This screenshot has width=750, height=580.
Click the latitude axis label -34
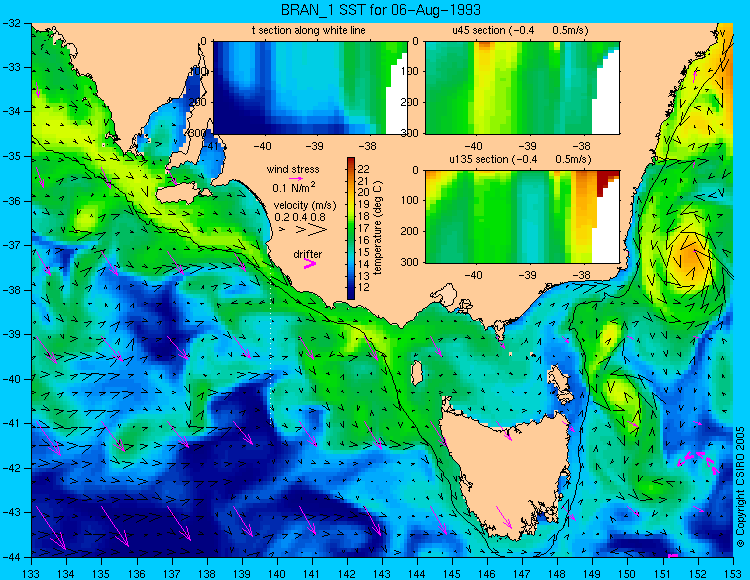11,112
